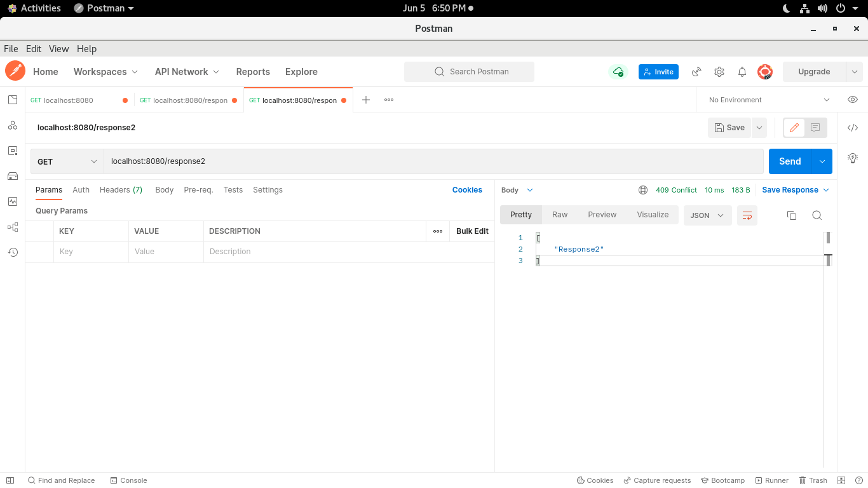
Task: Open the APIs sidebar panel
Action: 13,125
